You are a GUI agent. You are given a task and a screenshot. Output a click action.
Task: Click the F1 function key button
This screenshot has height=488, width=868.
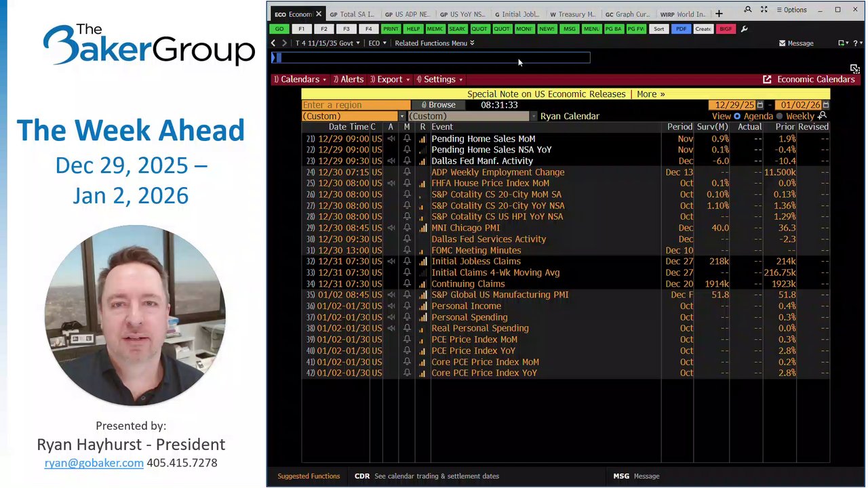(x=302, y=29)
